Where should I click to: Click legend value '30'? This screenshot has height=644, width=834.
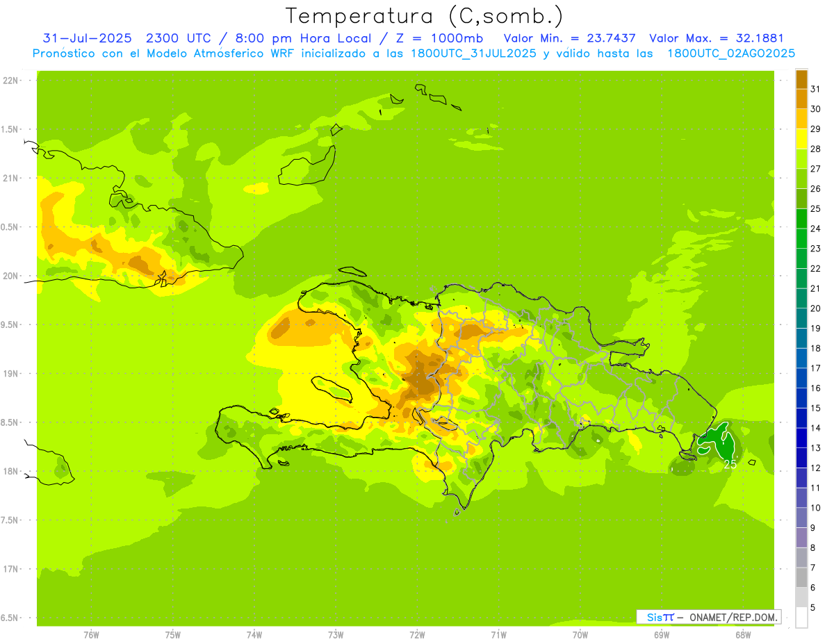coord(816,108)
